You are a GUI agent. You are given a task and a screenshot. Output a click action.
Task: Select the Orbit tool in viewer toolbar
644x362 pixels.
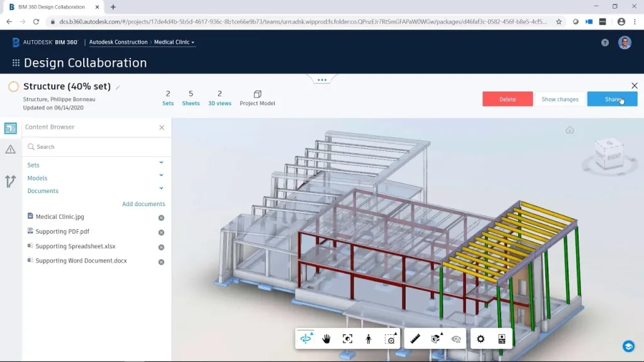[x=306, y=339]
